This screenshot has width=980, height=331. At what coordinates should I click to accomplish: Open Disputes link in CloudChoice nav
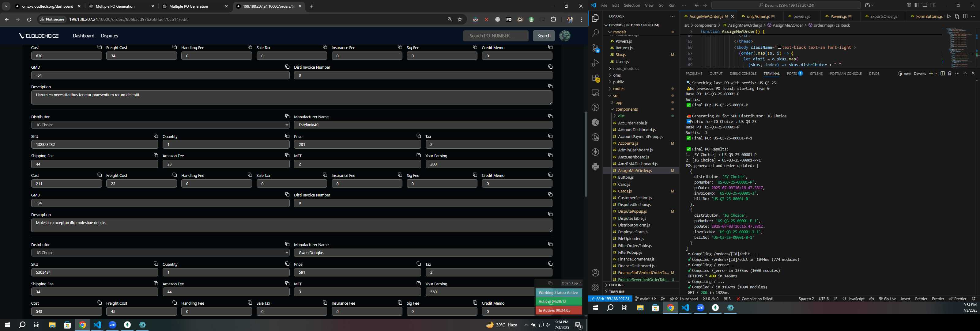coord(110,36)
